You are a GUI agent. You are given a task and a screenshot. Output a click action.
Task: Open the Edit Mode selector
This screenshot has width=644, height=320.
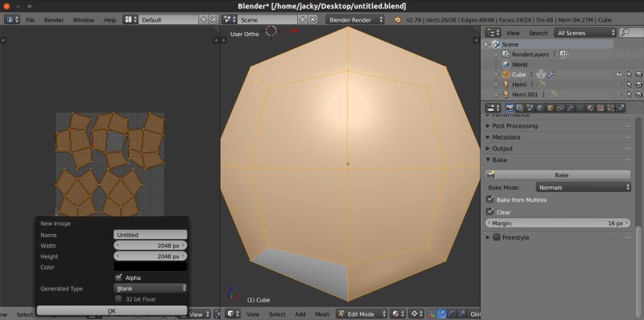(361, 314)
